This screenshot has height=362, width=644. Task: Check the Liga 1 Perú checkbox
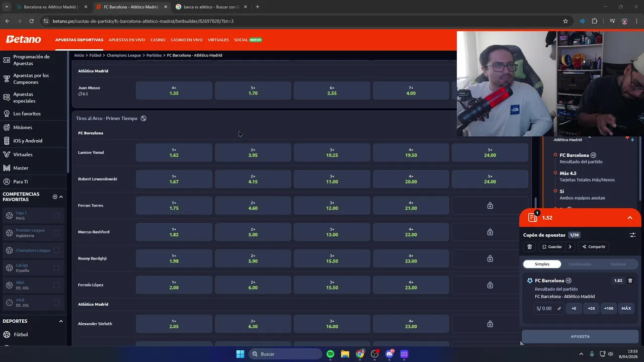56,215
